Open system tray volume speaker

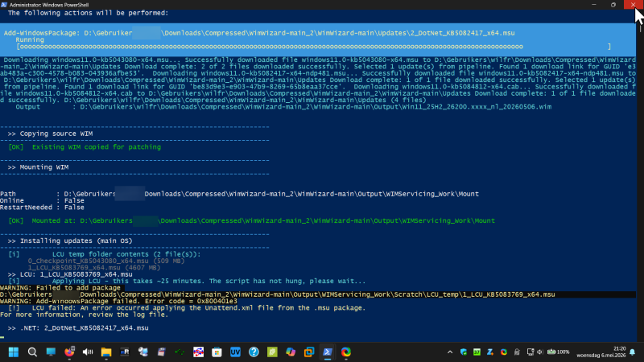(x=540, y=352)
